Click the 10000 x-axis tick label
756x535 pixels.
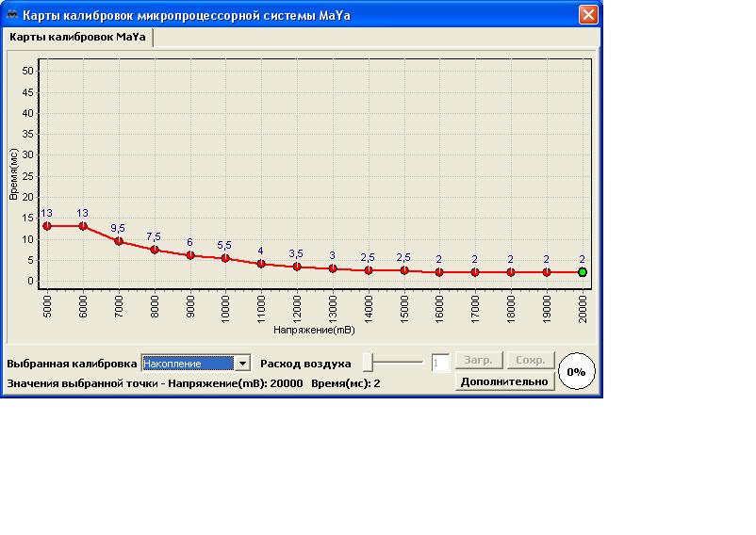click(x=225, y=309)
